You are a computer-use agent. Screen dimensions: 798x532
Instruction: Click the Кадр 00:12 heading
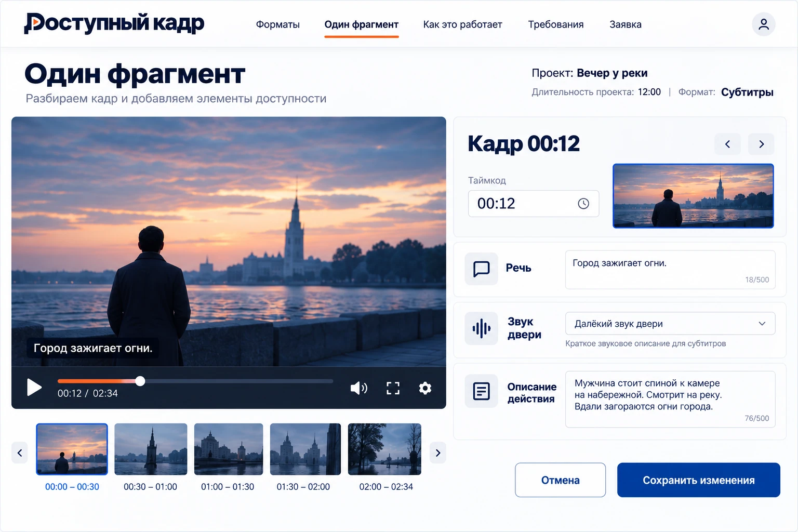(524, 144)
